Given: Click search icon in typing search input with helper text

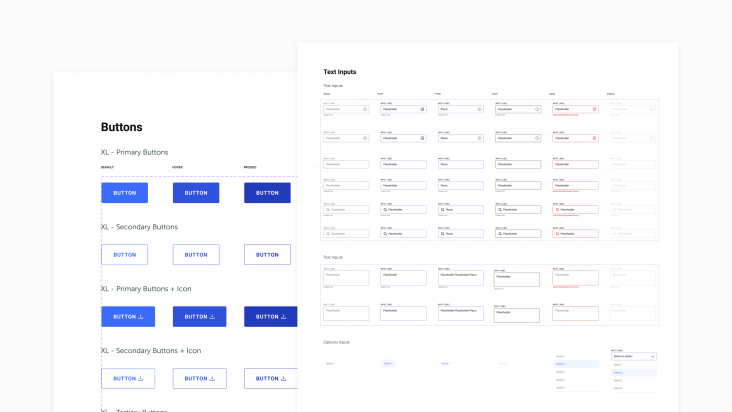Looking at the screenshot, I should (443, 209).
